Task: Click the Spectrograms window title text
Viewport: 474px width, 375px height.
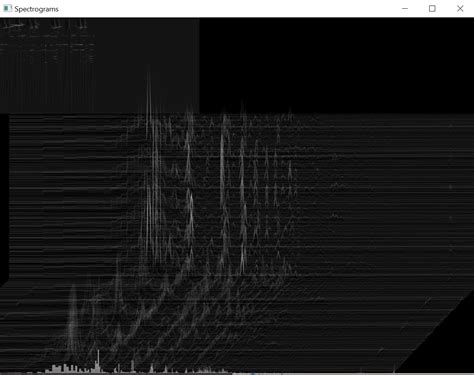Action: click(36, 9)
